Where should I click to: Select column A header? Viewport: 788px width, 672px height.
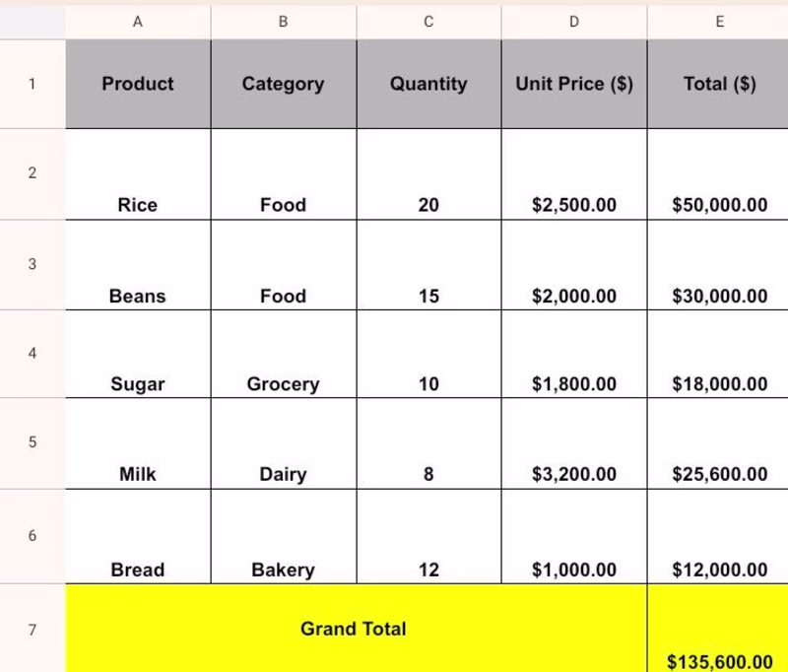pyautogui.click(x=138, y=22)
